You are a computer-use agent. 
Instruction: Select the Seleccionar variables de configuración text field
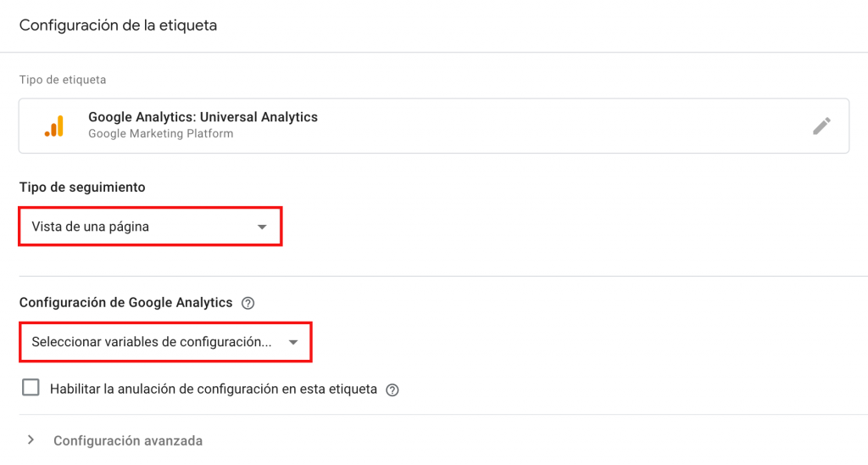(x=152, y=342)
